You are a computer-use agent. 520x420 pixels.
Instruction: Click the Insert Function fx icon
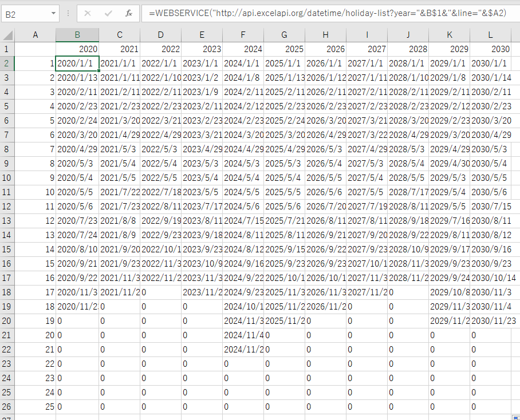pos(129,13)
